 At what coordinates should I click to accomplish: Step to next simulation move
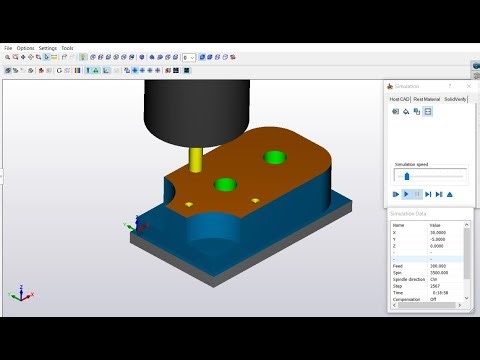428,194
